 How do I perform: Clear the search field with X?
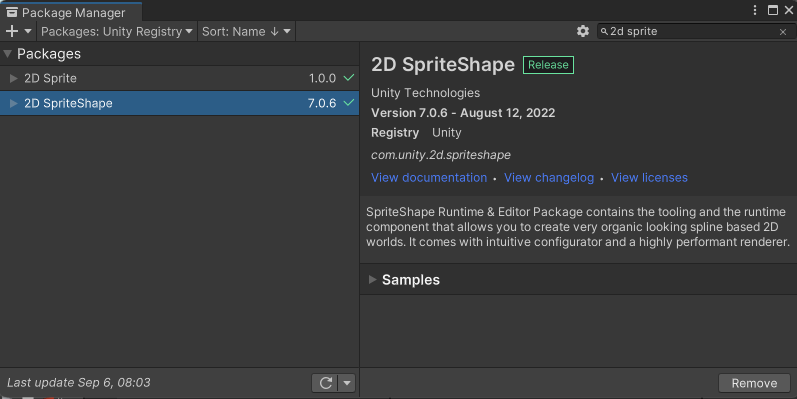click(x=783, y=32)
